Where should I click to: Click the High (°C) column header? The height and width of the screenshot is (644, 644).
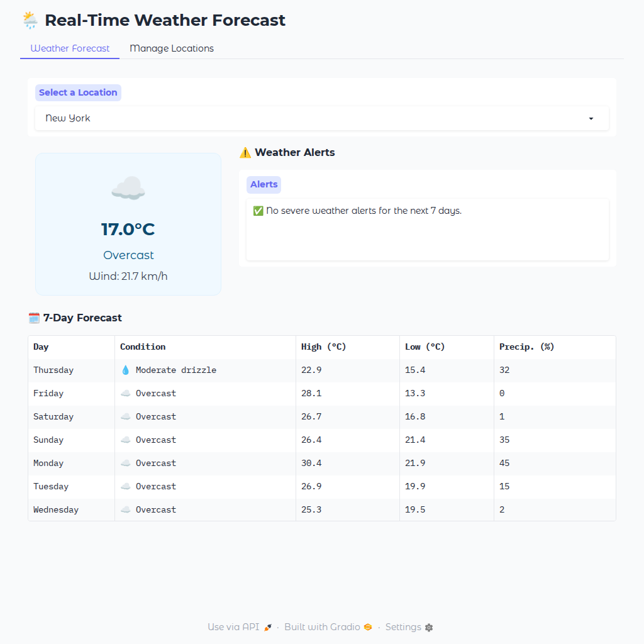(x=324, y=347)
